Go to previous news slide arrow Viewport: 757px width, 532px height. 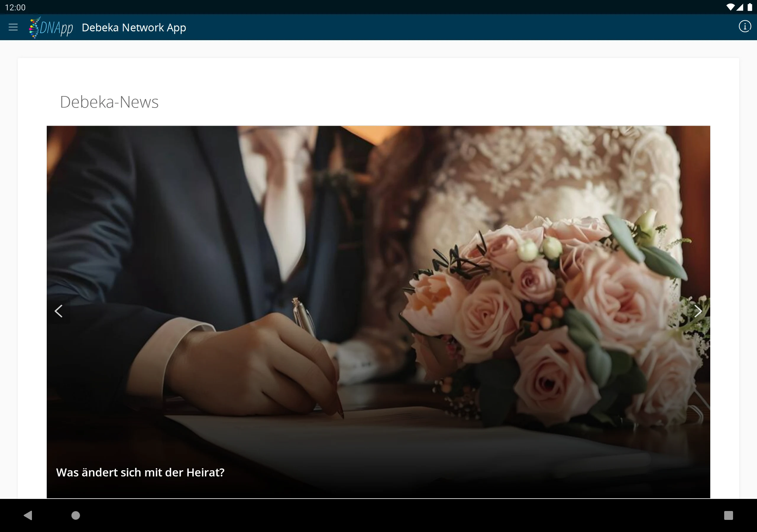(59, 311)
